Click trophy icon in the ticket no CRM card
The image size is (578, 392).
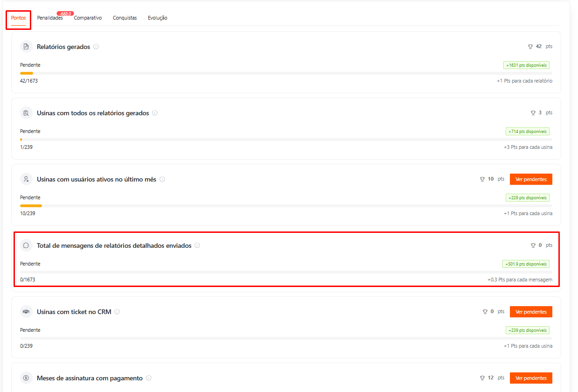[485, 312]
